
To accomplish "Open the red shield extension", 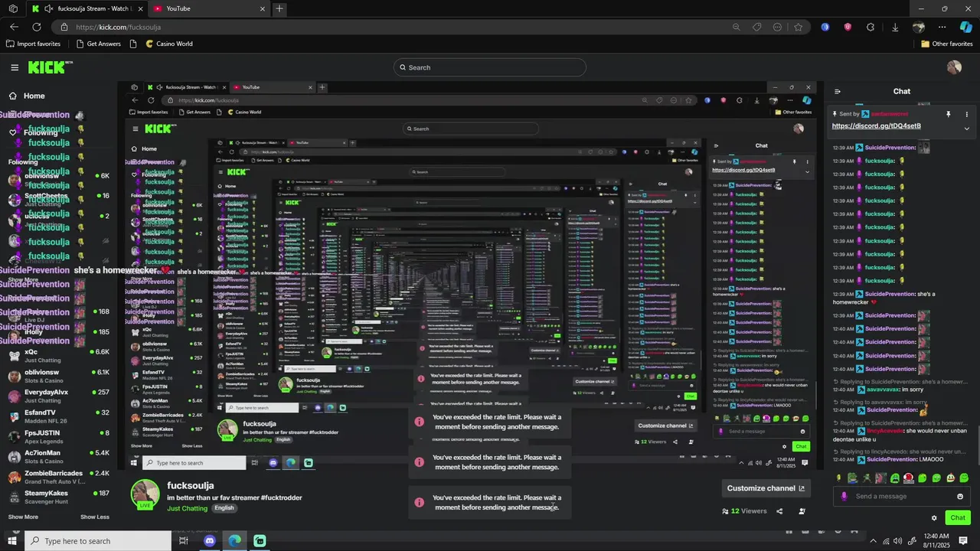I will 848,27.
